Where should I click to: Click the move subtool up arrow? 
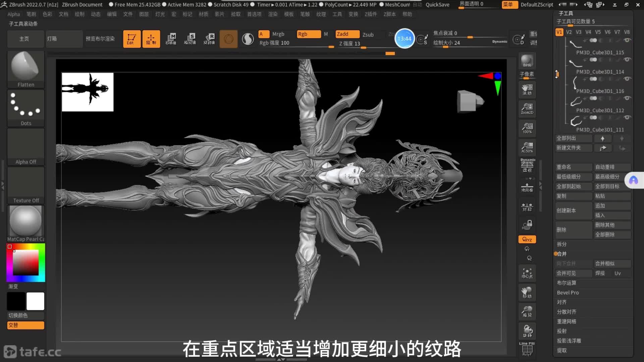coord(602,138)
